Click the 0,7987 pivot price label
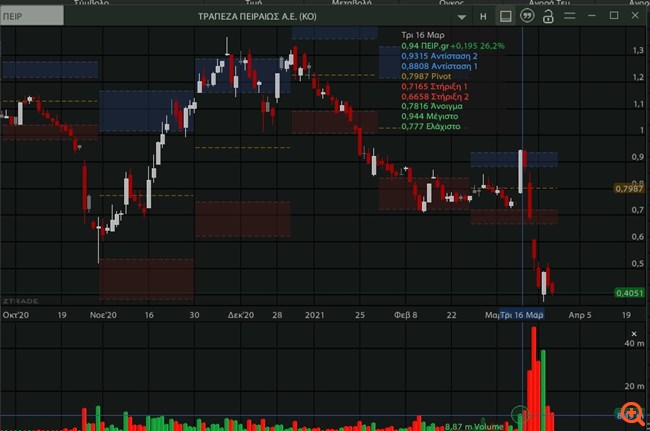This screenshot has height=431, width=650. point(628,188)
